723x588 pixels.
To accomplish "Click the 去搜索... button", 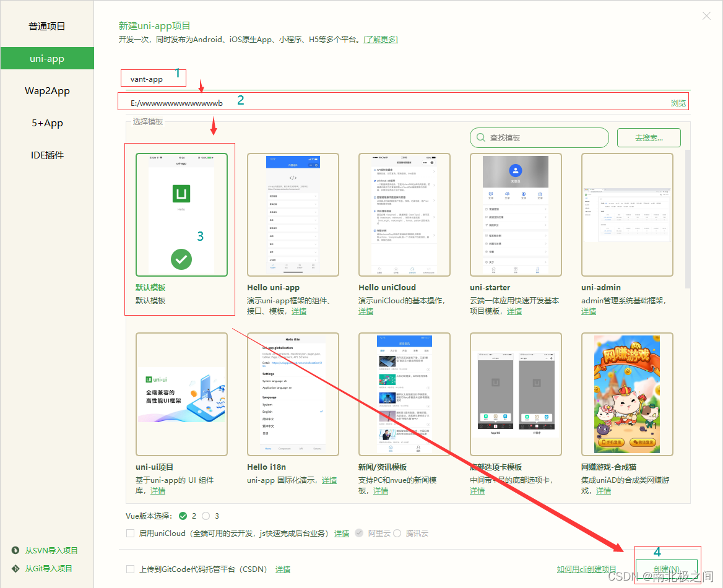I will click(649, 137).
